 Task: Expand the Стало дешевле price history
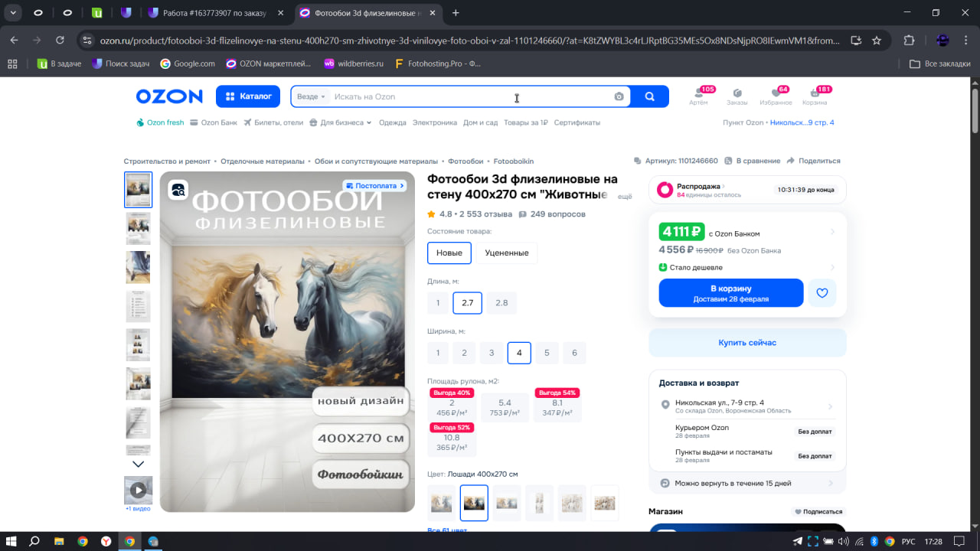pyautogui.click(x=747, y=267)
